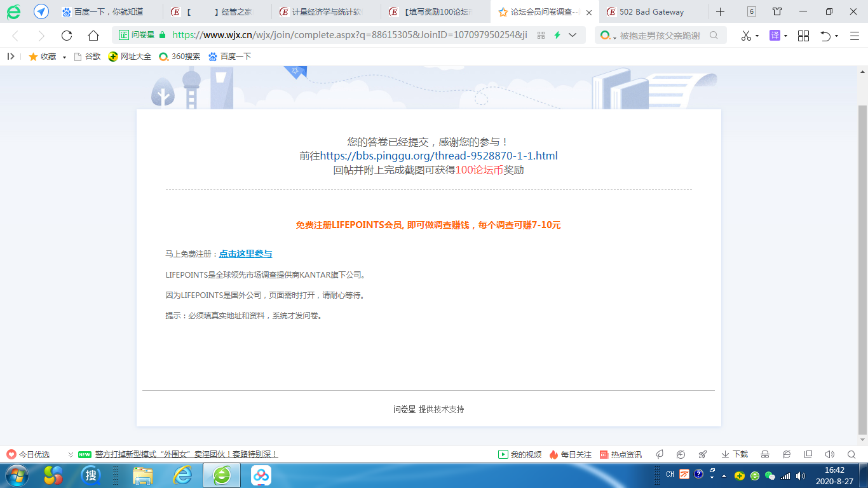
Task: Go forward to the next page
Action: coord(41,36)
